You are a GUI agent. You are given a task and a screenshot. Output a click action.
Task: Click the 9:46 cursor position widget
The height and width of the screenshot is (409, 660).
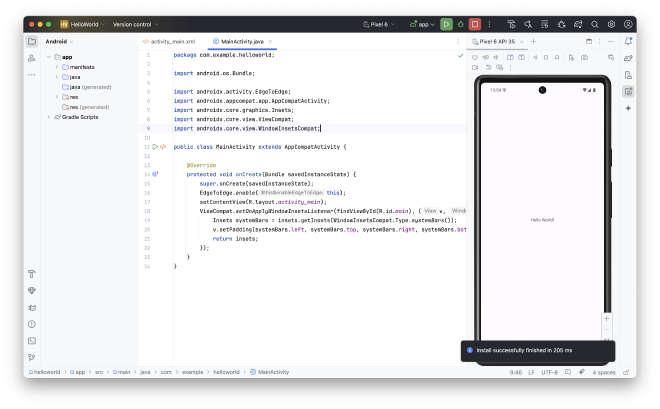coord(516,372)
